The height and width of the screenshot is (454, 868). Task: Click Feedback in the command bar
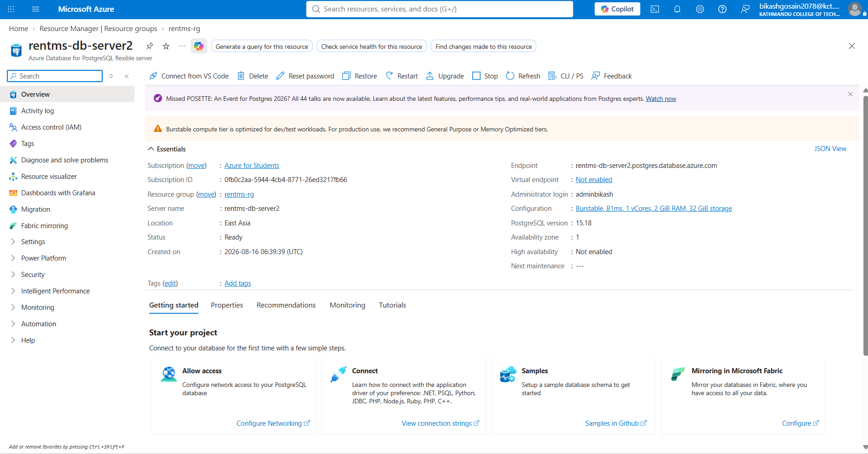pyautogui.click(x=612, y=76)
